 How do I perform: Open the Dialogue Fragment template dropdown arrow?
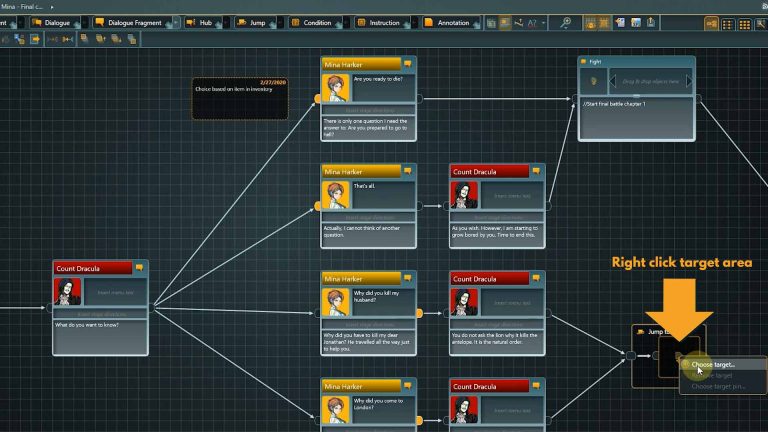tap(176, 23)
